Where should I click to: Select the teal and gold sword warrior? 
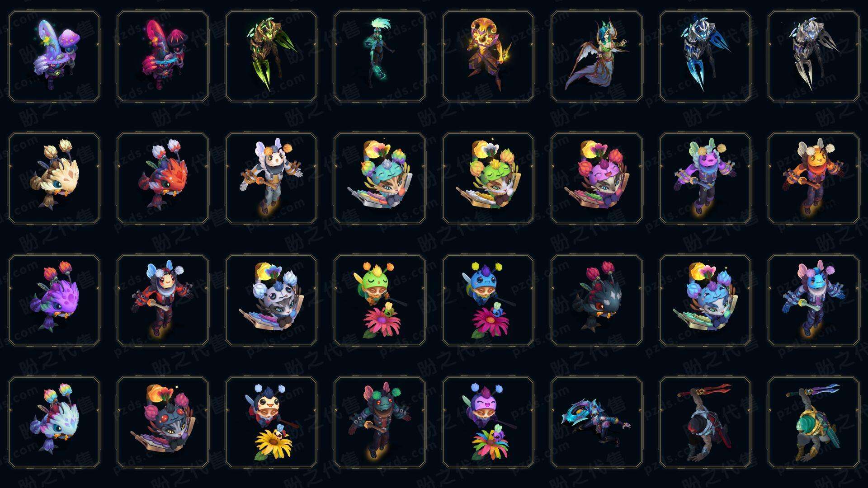click(814, 422)
